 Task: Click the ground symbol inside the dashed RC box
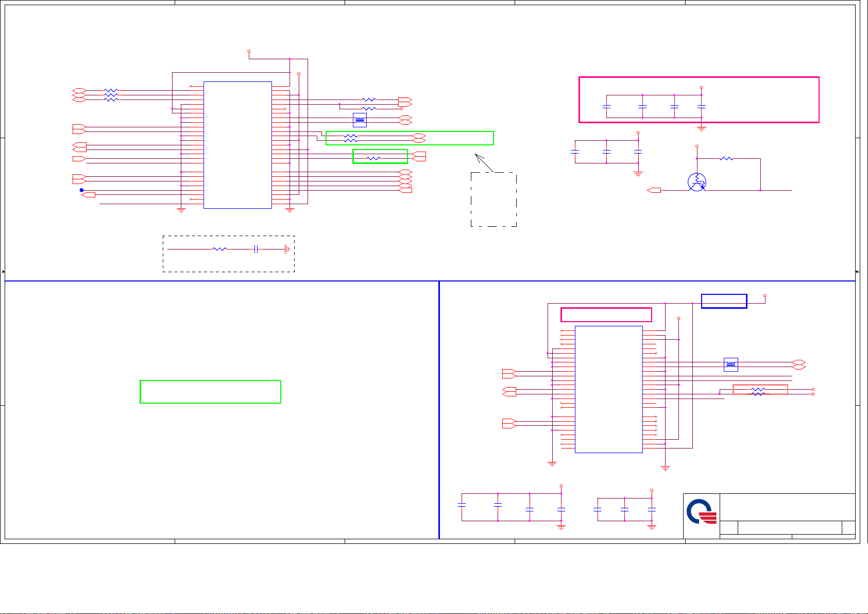tap(287, 249)
